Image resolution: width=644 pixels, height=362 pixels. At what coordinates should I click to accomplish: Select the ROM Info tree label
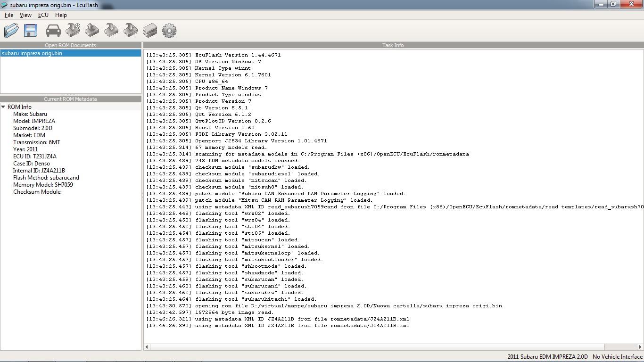pos(19,107)
